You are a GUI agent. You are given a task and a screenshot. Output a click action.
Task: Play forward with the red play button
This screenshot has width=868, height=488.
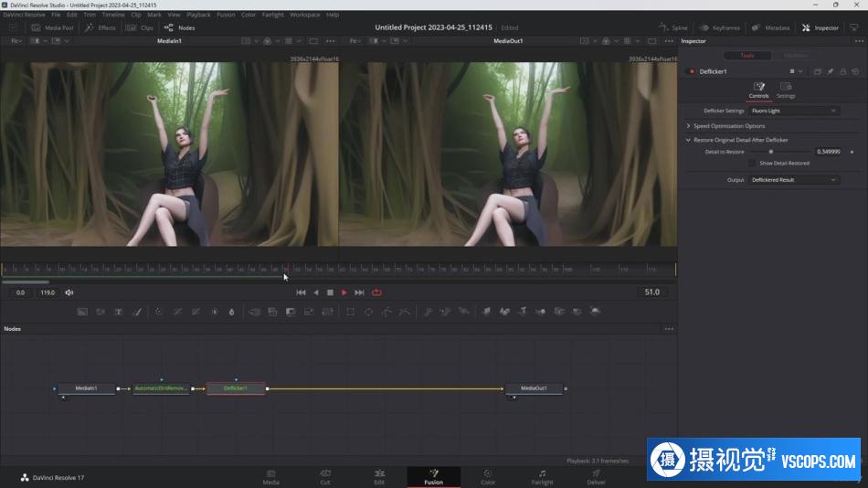pyautogui.click(x=344, y=292)
